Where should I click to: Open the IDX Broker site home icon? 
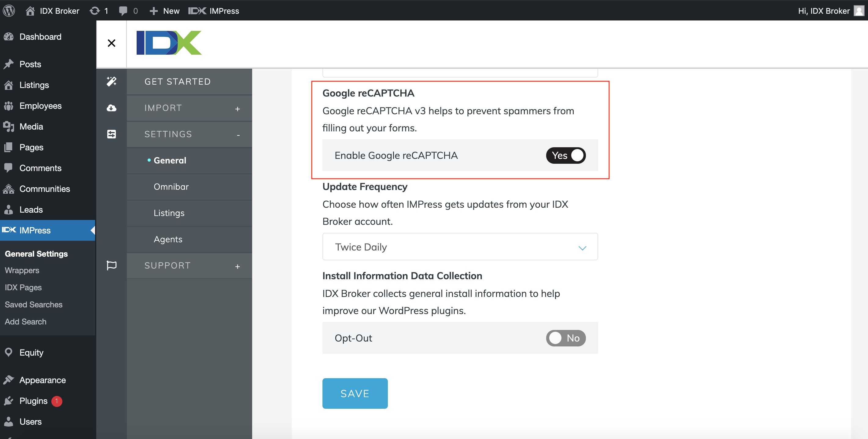click(30, 11)
